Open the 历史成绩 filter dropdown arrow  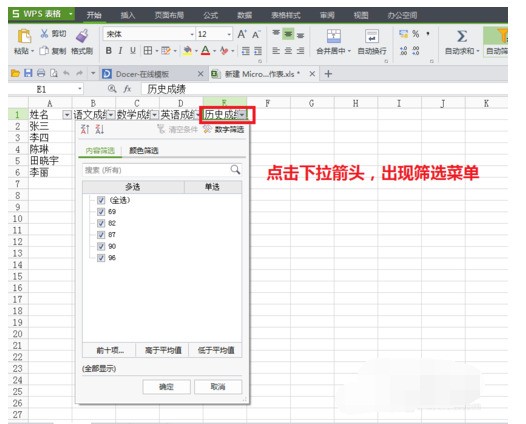click(242, 115)
